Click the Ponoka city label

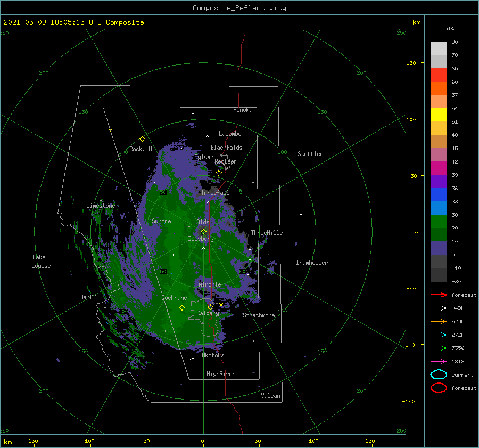pos(243,110)
